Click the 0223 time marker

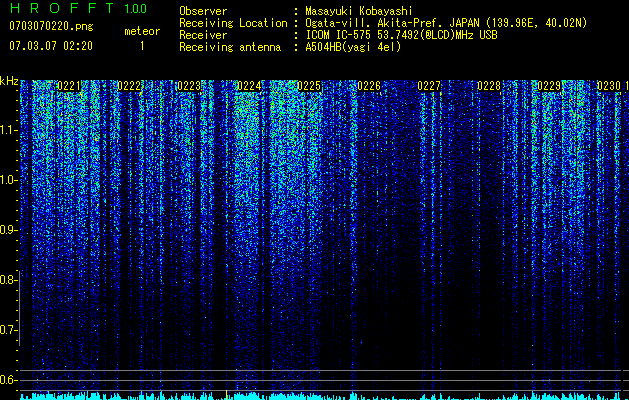tap(189, 86)
